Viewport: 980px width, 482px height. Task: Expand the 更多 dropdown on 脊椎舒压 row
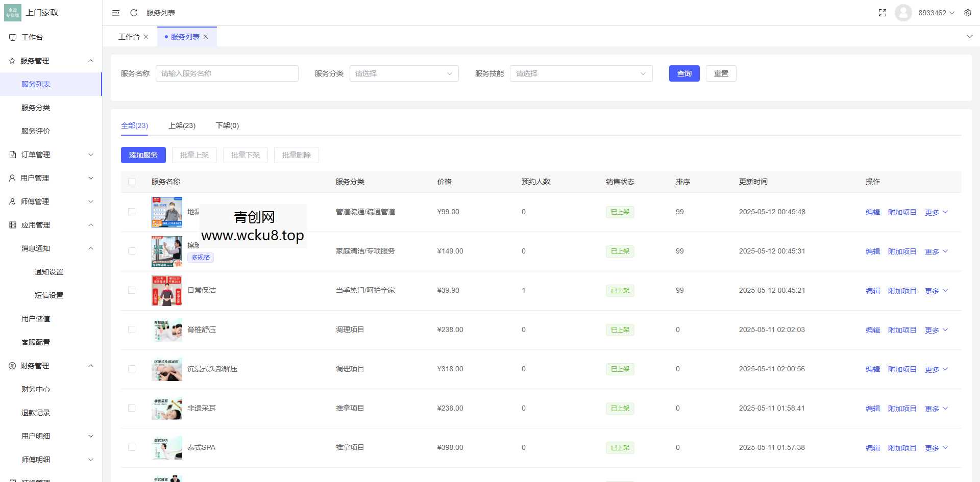pos(936,329)
